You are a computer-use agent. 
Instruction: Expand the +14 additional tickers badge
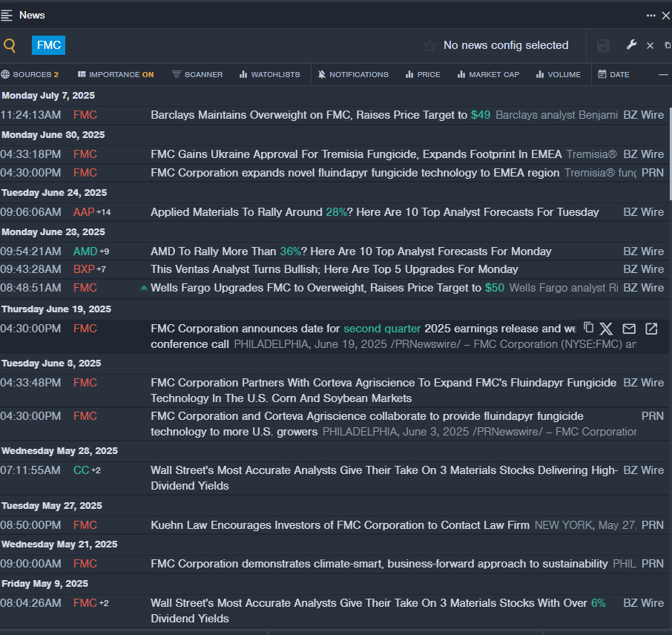pyautogui.click(x=104, y=212)
